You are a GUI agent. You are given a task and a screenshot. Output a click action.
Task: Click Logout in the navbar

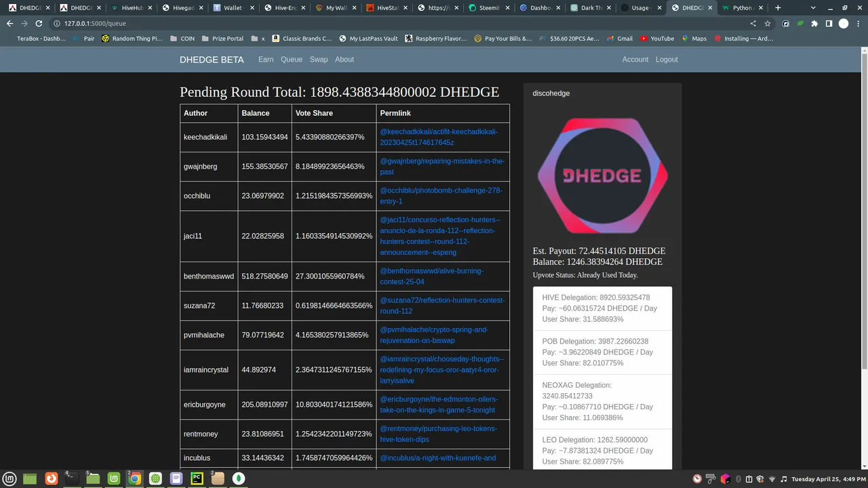(667, 60)
